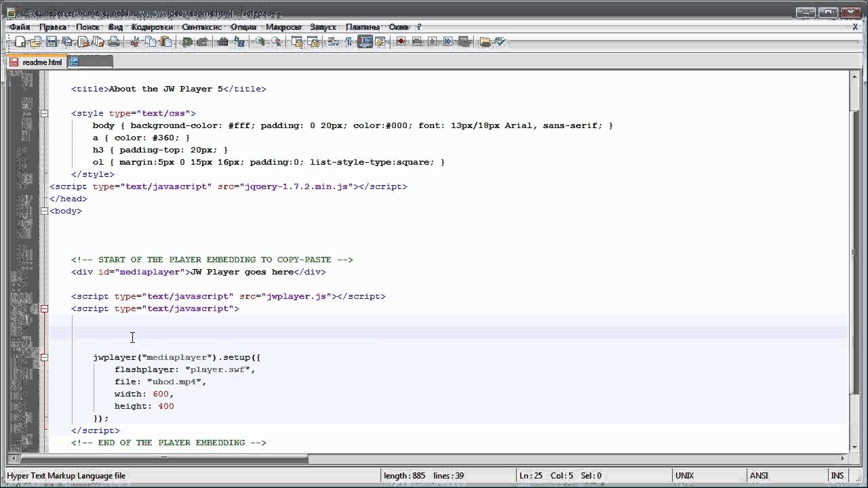Cut selection with the scissors icon

[x=135, y=42]
